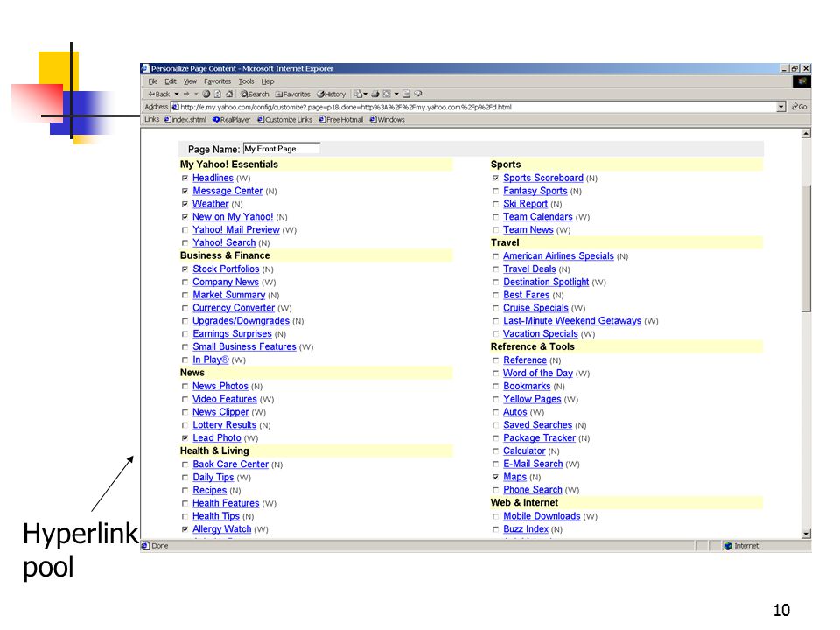The width and height of the screenshot is (840, 630).
Task: Open the Free Hotmail links shortcut
Action: (x=340, y=120)
